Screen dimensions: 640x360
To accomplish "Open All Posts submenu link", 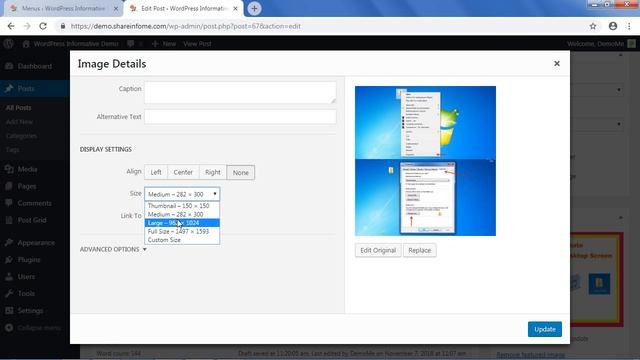I will pos(18,108).
